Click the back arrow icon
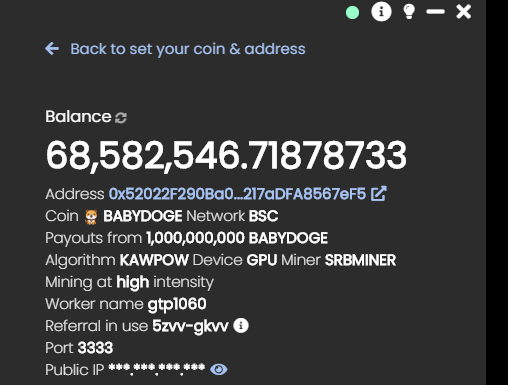Image resolution: width=508 pixels, height=385 pixels. (x=52, y=49)
